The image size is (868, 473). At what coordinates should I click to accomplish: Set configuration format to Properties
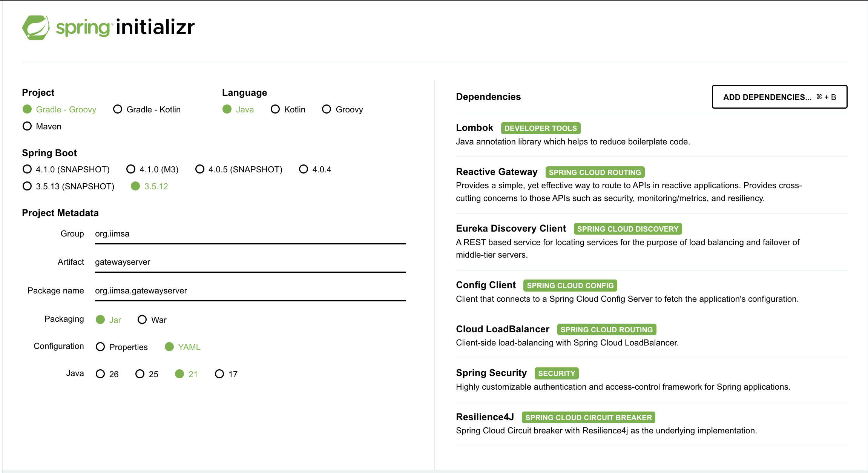pos(100,347)
